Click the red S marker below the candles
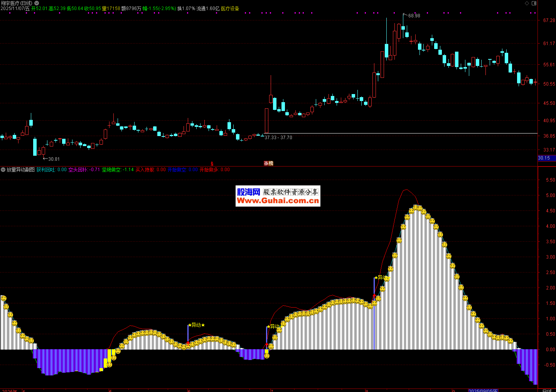Image resolution: width=556 pixels, height=392 pixels. (x=212, y=164)
